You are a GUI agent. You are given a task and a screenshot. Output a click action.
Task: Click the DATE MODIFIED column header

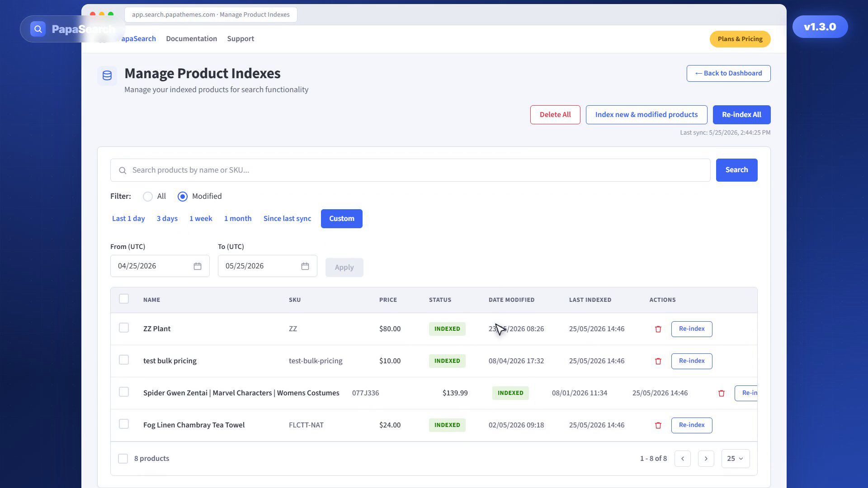511,300
